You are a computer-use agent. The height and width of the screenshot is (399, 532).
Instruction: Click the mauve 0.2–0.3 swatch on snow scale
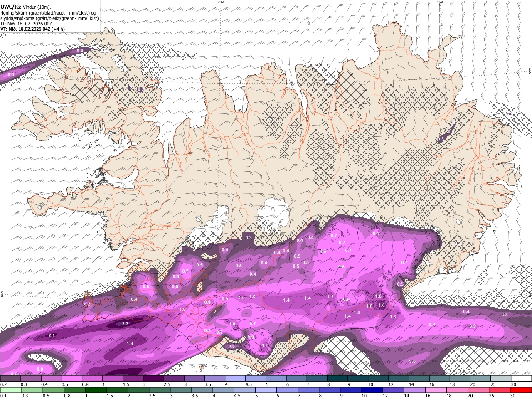pyautogui.click(x=10, y=379)
